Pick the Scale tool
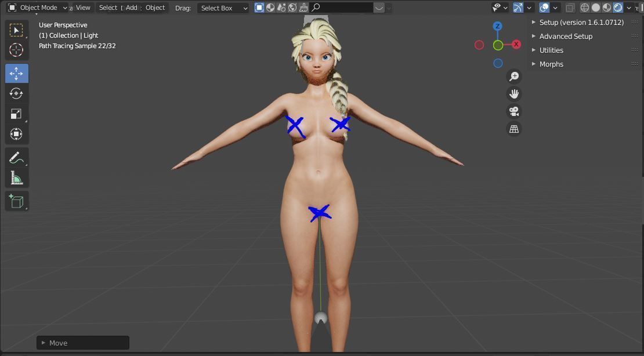Image resolution: width=644 pixels, height=356 pixels. (16, 114)
